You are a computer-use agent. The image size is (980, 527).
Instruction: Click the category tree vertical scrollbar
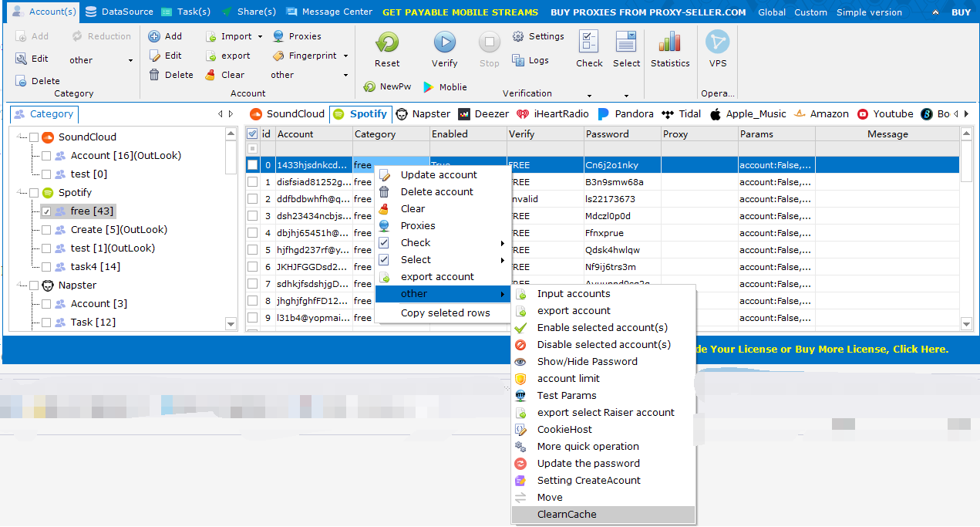click(231, 229)
